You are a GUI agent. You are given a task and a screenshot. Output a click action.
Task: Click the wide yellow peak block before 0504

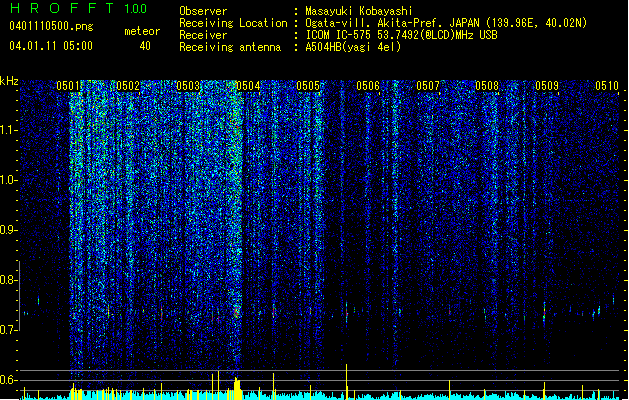point(237,388)
